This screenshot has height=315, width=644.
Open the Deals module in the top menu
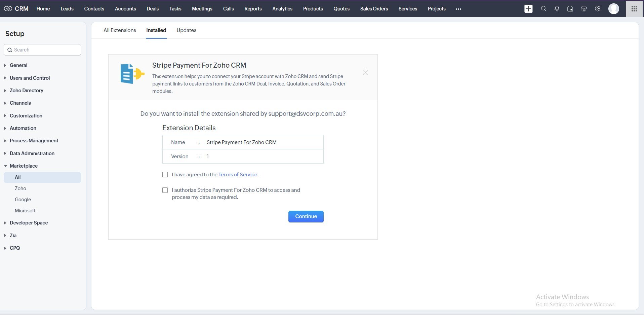pyautogui.click(x=153, y=9)
